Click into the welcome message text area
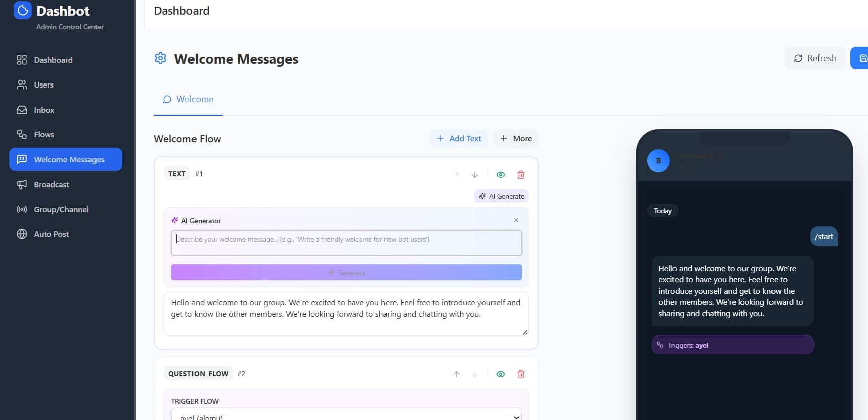This screenshot has height=420, width=868. click(x=346, y=314)
